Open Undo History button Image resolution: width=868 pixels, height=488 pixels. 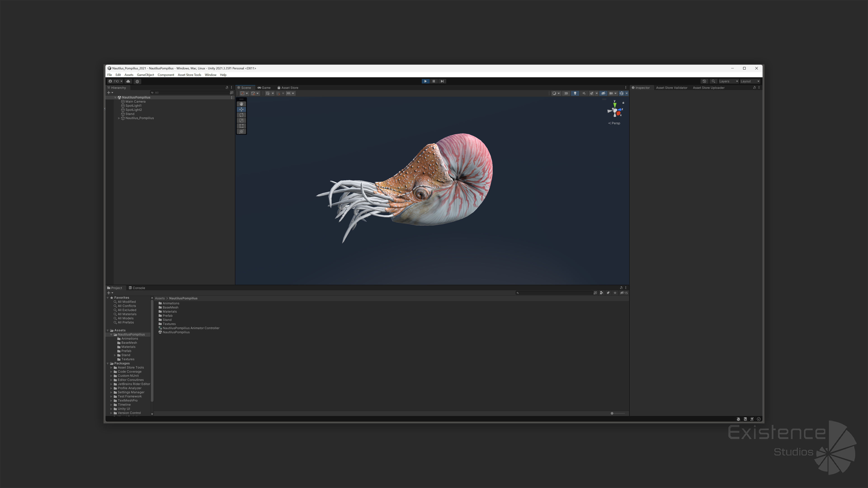click(x=704, y=81)
